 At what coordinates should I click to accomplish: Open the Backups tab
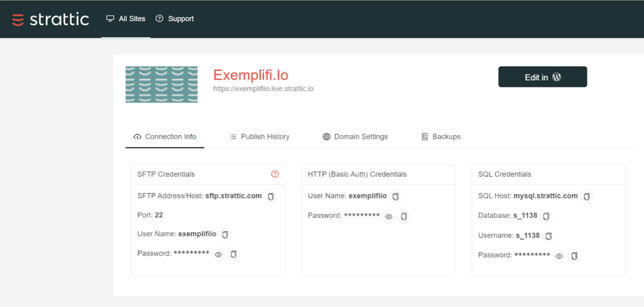pyautogui.click(x=441, y=137)
